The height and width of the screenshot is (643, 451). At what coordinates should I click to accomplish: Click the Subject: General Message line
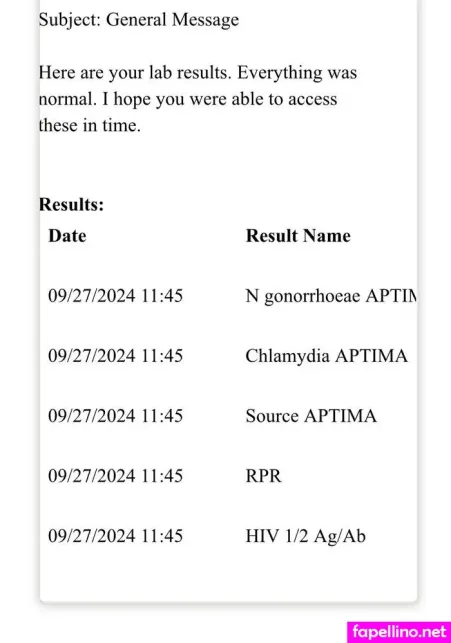click(x=139, y=21)
